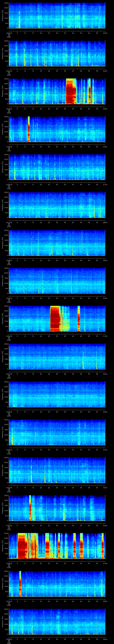114x644 pixels.
Task: Click the 23:00 end time label
Action: tap(105, 33)
